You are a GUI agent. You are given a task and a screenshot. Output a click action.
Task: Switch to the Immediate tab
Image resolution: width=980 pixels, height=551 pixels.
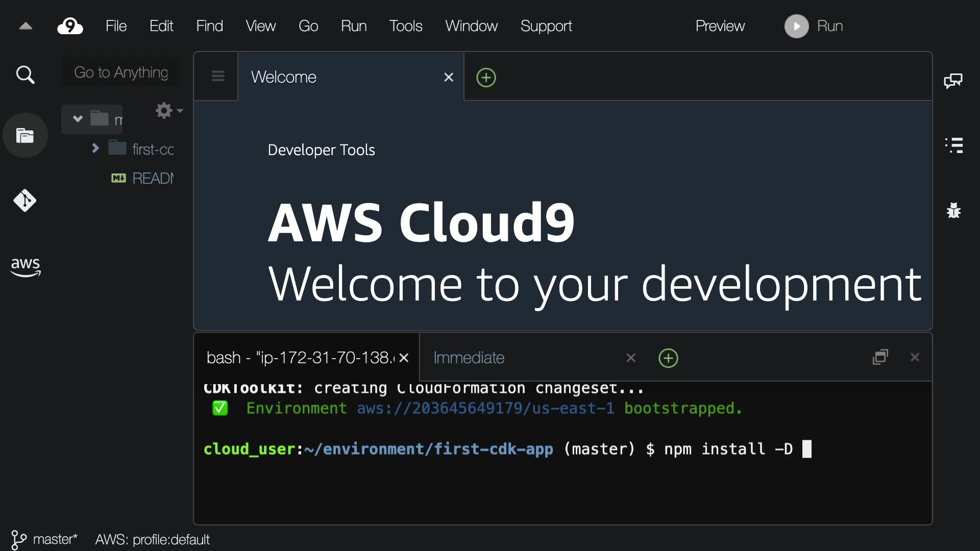coord(469,358)
